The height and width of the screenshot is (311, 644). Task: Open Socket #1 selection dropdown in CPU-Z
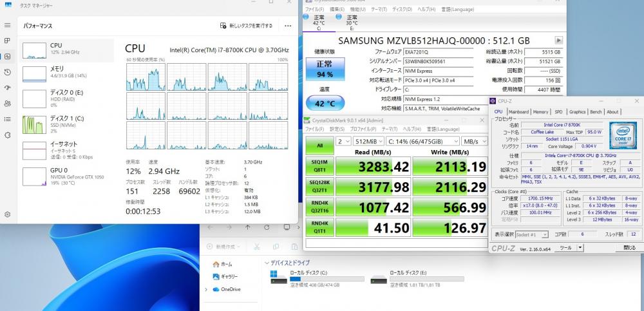point(532,234)
